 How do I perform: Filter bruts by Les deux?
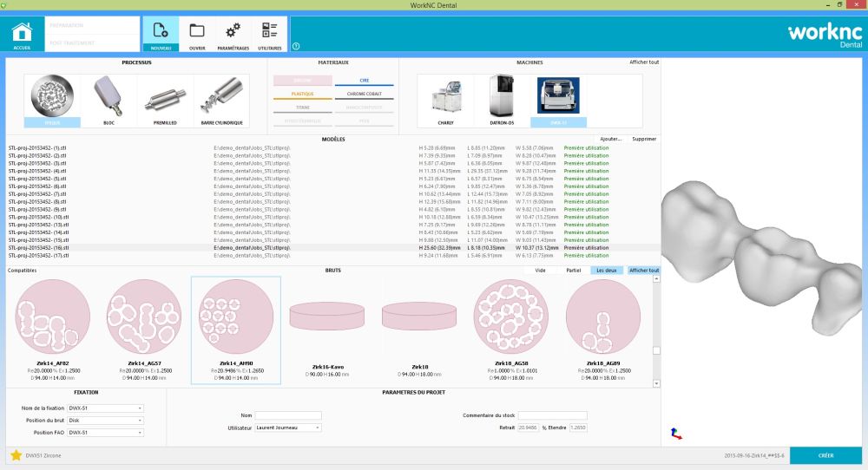click(606, 271)
